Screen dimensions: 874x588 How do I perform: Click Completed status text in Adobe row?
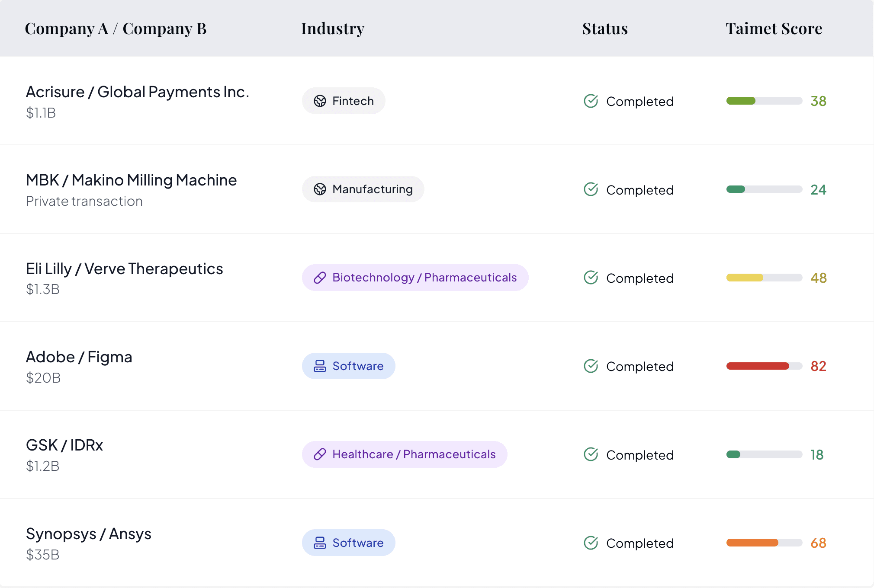[x=640, y=367]
